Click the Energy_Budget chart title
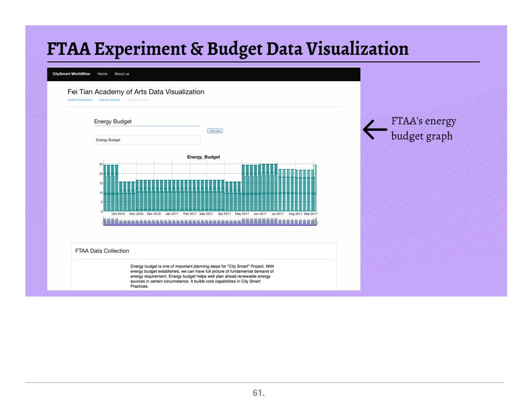532x411 pixels. [203, 157]
